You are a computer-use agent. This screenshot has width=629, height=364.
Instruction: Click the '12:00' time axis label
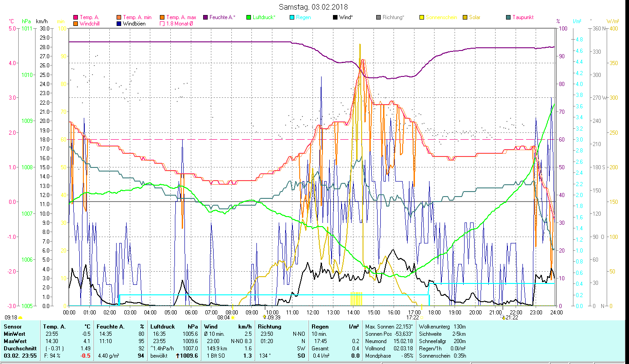(313, 313)
